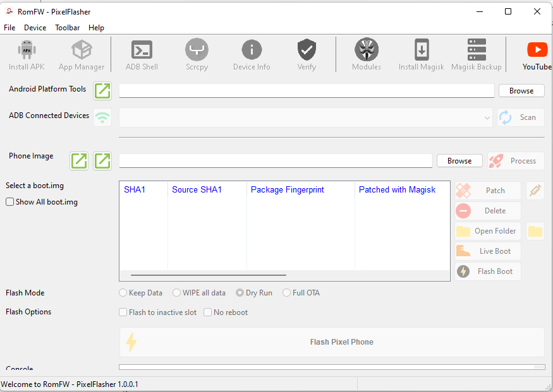This screenshot has width=553, height=392.
Task: Click the wireless ADB icon
Action: [x=102, y=117]
